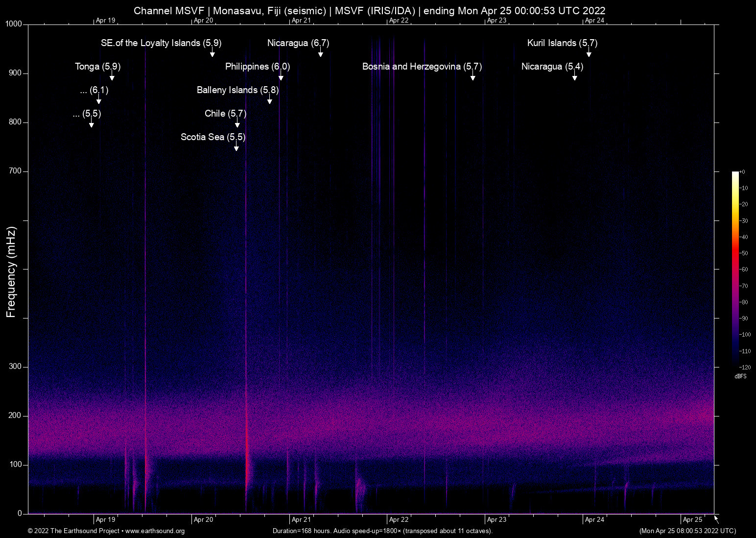
Task: Click the dBFS color scale bar
Action: (735, 269)
